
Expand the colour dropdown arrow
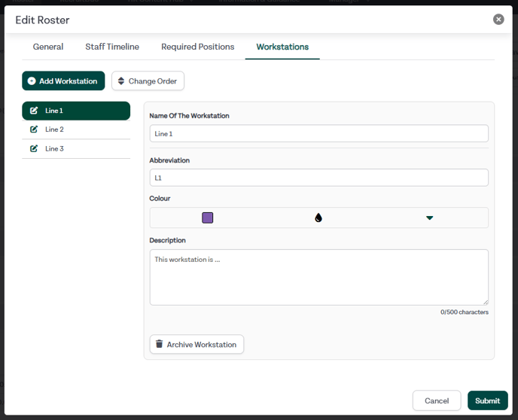coord(429,218)
